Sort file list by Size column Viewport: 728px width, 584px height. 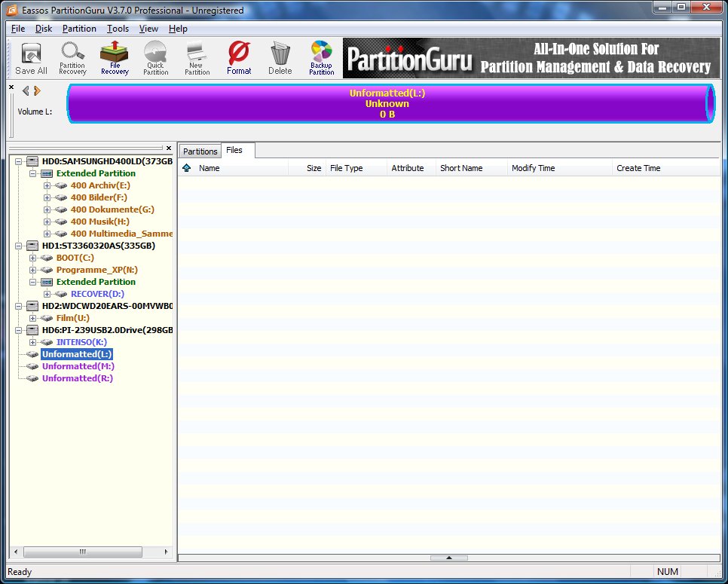[307, 168]
